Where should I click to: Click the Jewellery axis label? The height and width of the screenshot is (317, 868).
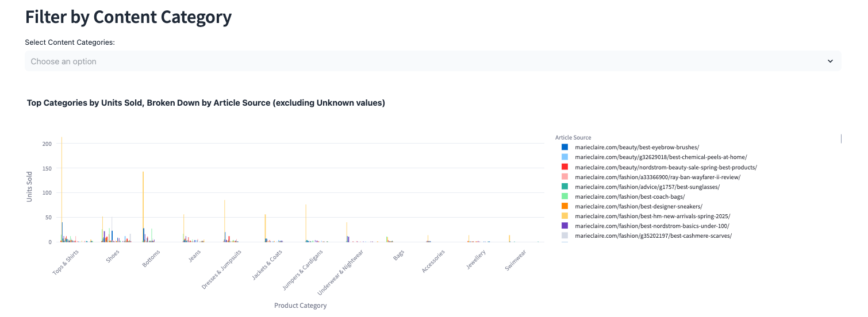pyautogui.click(x=477, y=259)
